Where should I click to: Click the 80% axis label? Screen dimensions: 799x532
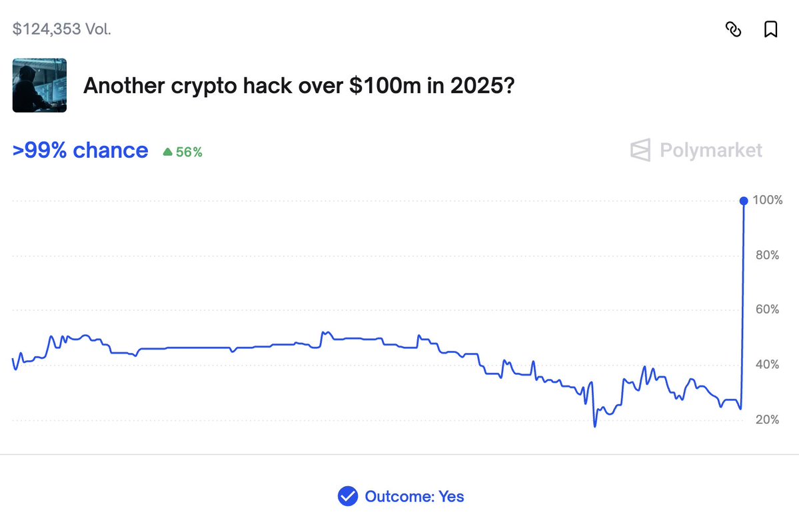point(766,256)
